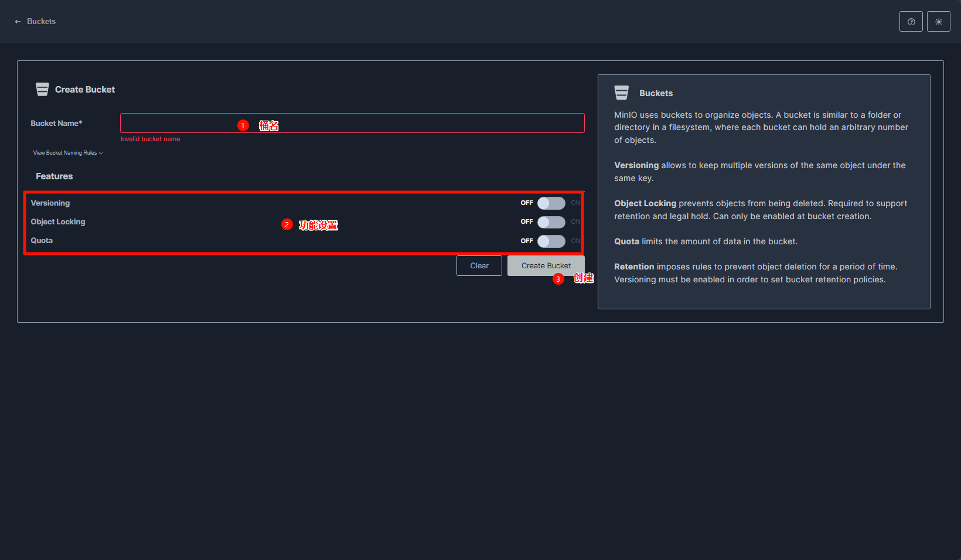Viewport: 961px width, 560px height.
Task: Click the Features section heading
Action: (x=54, y=176)
